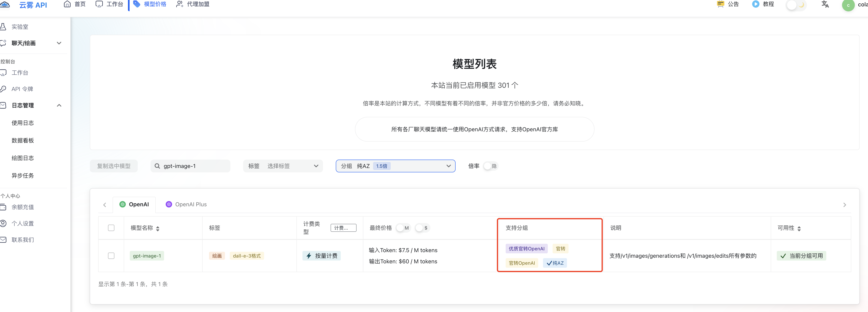This screenshot has height=312, width=868.
Task: Check the gpt-image-1 row checkbox
Action: coord(111,256)
